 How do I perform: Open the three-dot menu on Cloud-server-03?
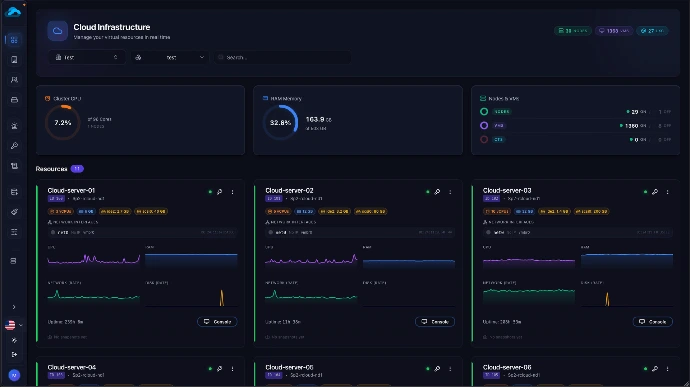pos(668,192)
